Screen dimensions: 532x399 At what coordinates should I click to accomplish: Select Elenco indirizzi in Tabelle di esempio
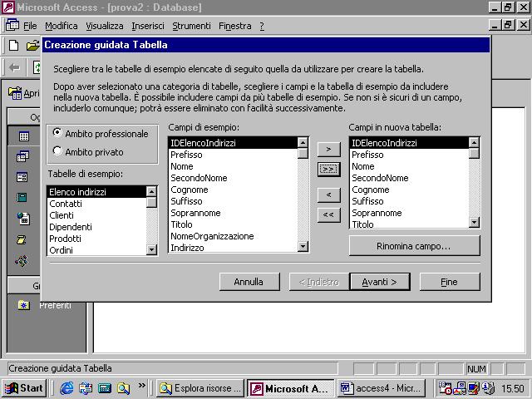tap(97, 192)
